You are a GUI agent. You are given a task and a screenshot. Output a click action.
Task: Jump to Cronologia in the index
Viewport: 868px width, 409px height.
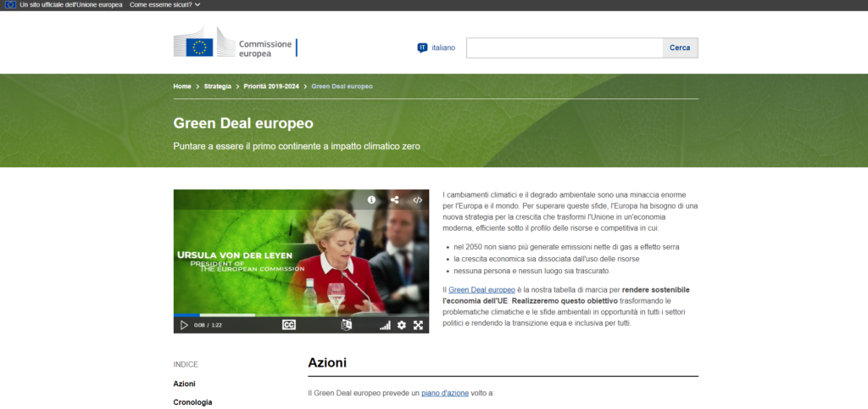click(x=192, y=402)
